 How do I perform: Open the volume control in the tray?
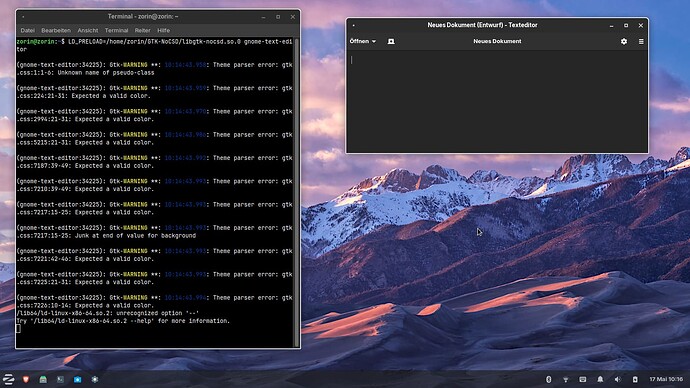pos(617,379)
